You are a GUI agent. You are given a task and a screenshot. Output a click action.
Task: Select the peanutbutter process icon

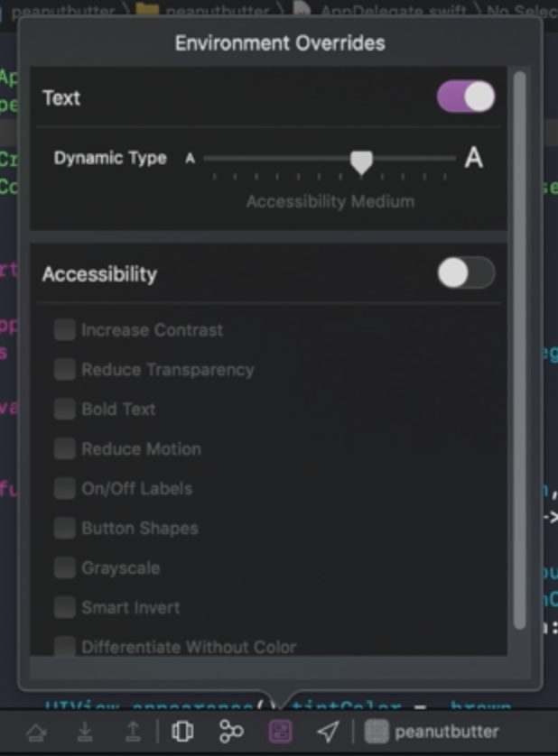[x=377, y=732]
